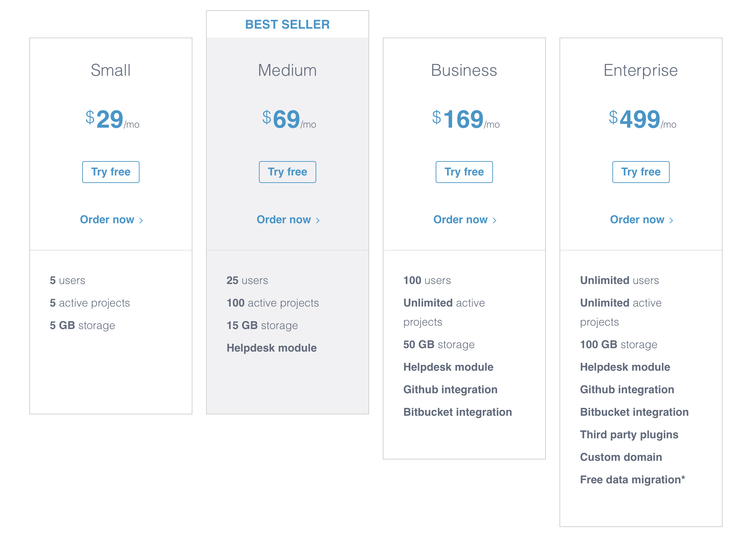Click Helpdesk module in Enterprise plan
The height and width of the screenshot is (540, 756).
[x=625, y=367]
